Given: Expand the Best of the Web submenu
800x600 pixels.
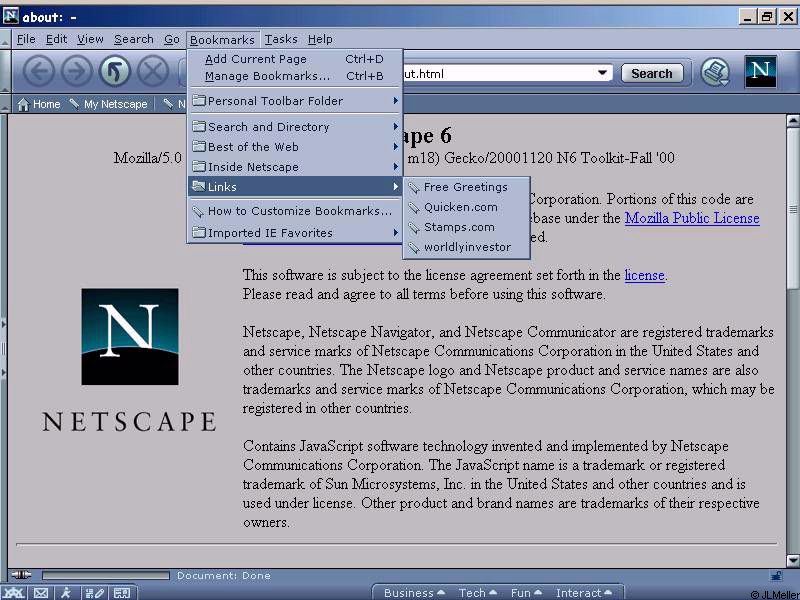Looking at the screenshot, I should (x=295, y=147).
